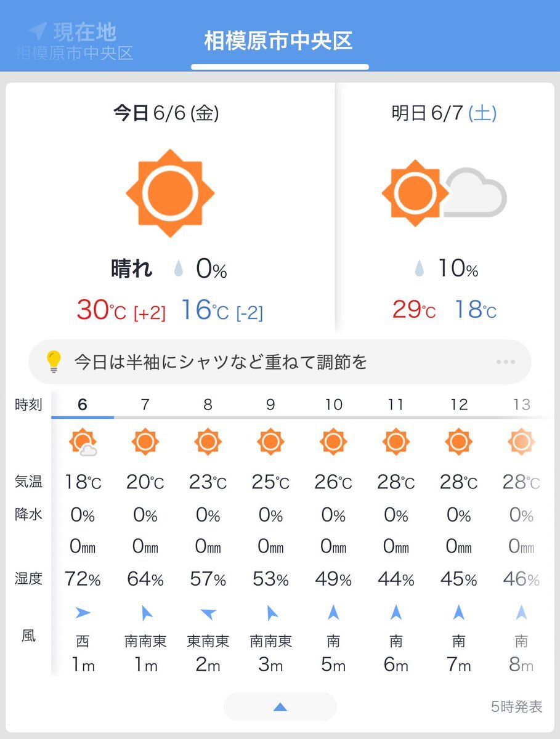Viewport: 560px width, 739px height.
Task: Tap the hourly timeline progress bar
Action: 301,418
